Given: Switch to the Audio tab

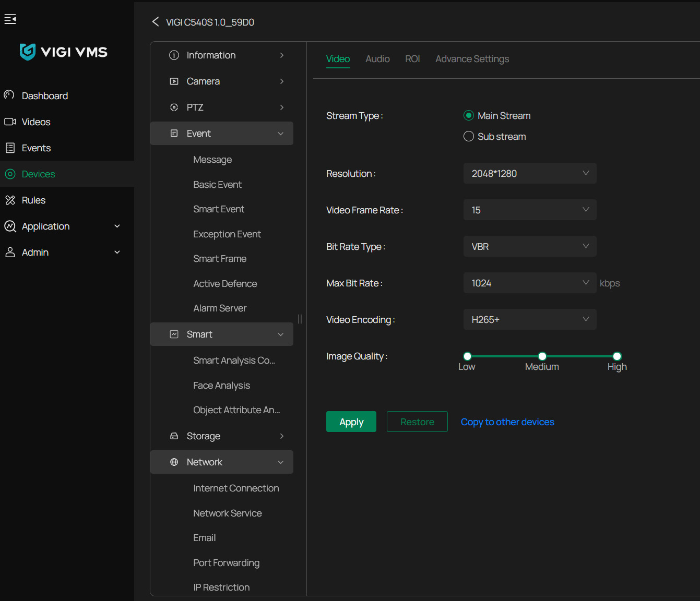Looking at the screenshot, I should coord(377,59).
